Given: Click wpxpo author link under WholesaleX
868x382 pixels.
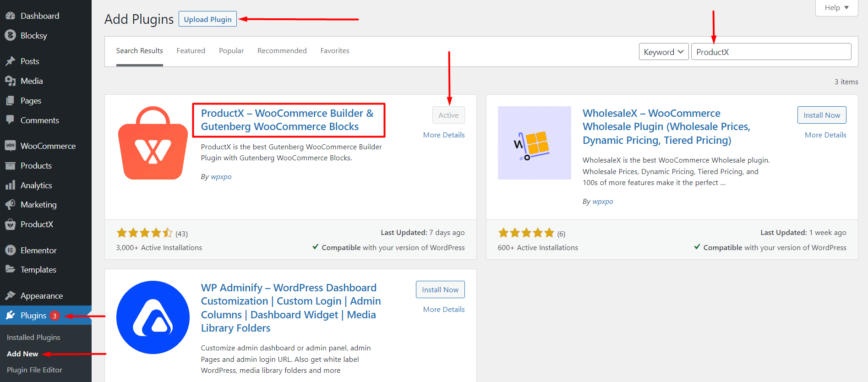Looking at the screenshot, I should (x=603, y=202).
